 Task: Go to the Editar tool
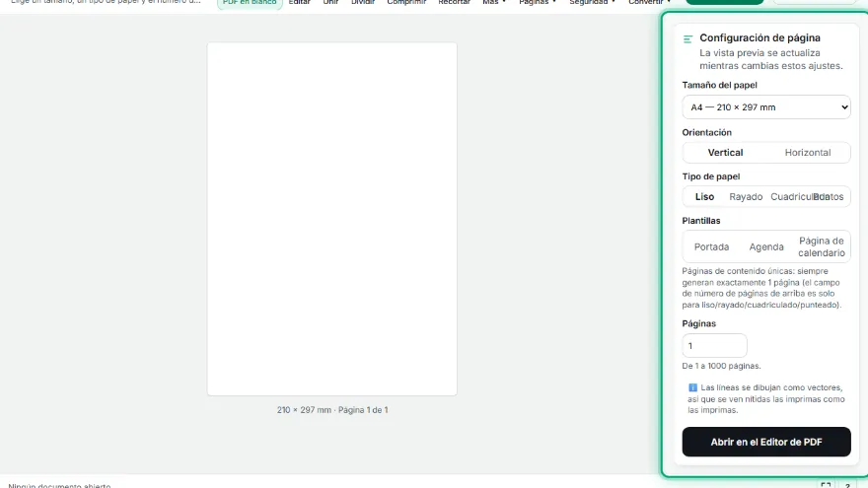(x=300, y=2)
